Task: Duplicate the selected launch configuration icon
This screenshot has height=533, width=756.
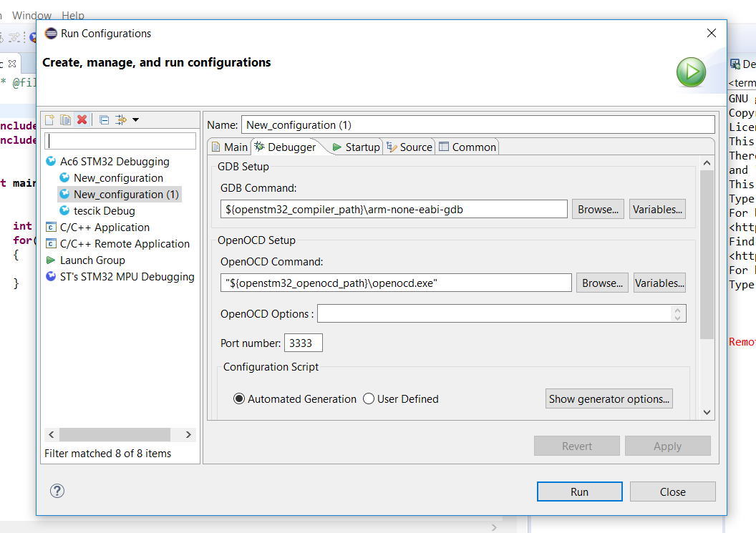Action: [66, 119]
